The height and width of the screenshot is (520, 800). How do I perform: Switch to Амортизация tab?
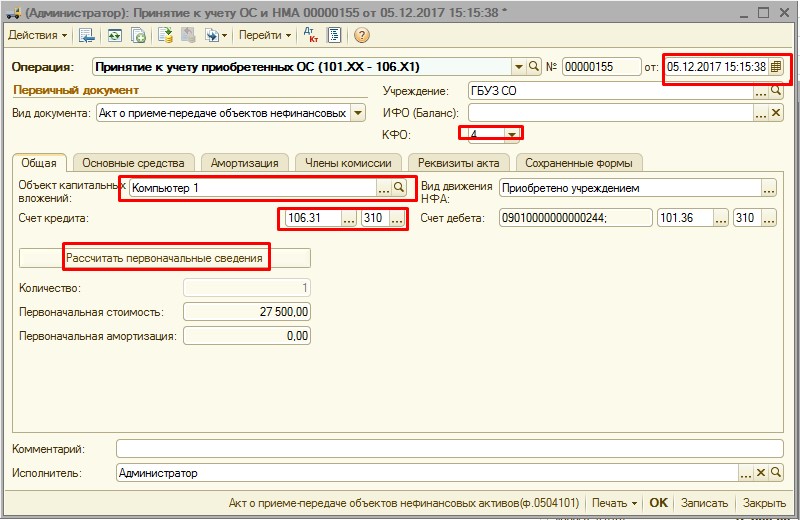pos(245,162)
